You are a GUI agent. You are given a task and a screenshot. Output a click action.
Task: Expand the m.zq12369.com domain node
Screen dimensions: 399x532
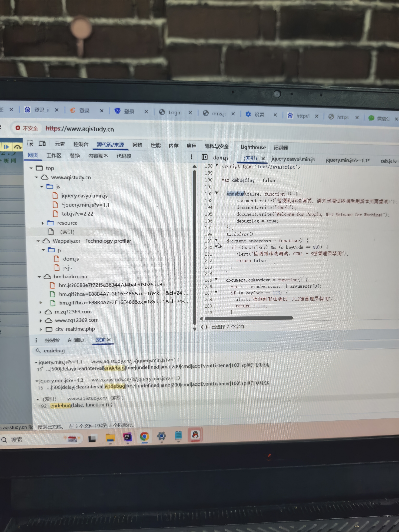(40, 312)
